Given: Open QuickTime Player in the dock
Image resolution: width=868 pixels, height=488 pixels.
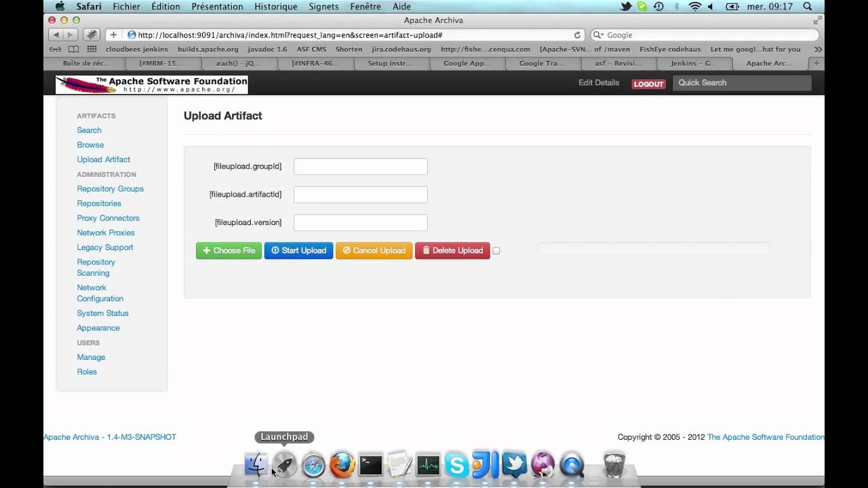Looking at the screenshot, I should pyautogui.click(x=572, y=465).
